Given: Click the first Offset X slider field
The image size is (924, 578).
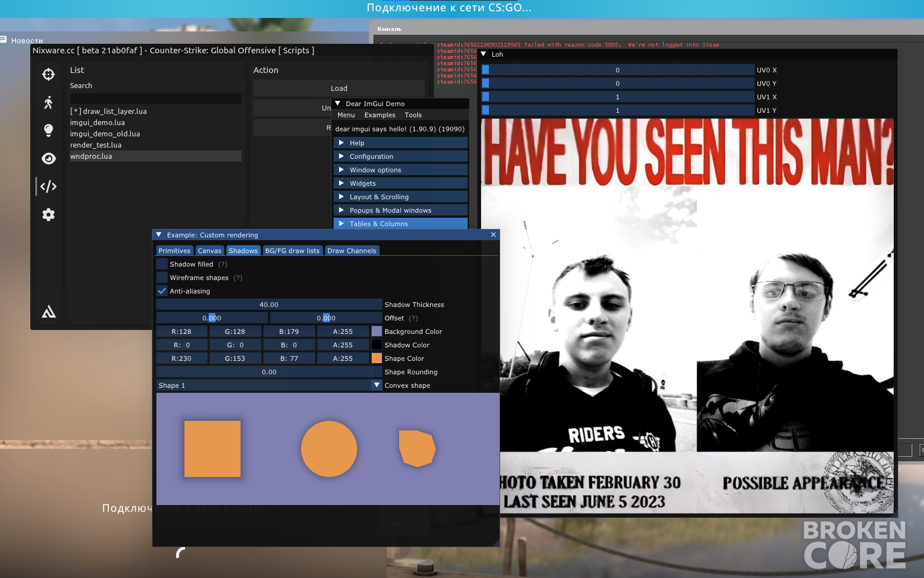Looking at the screenshot, I should click(x=212, y=318).
